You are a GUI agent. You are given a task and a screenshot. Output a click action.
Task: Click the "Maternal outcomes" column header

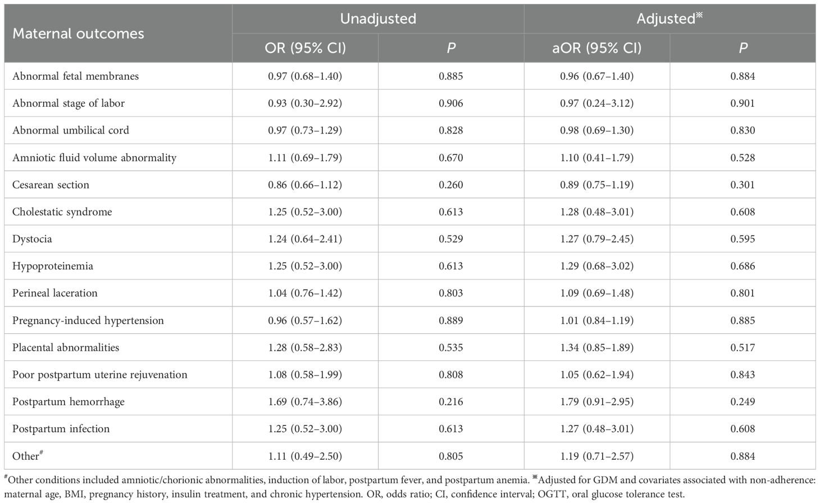pyautogui.click(x=78, y=34)
